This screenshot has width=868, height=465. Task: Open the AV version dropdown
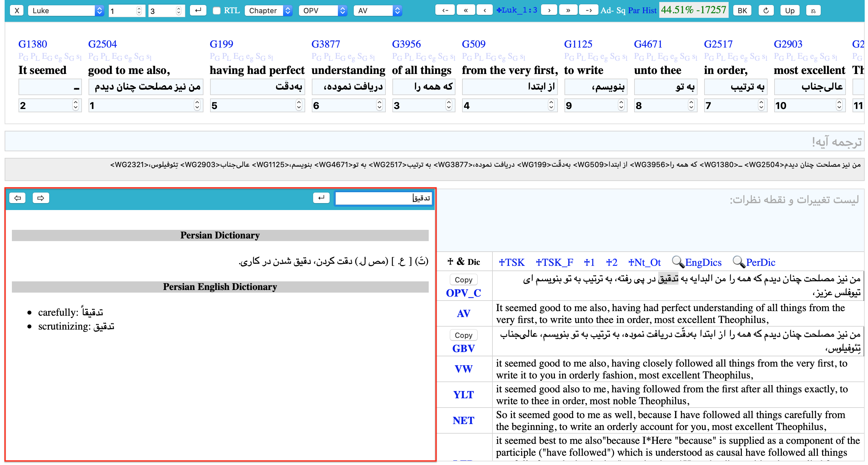[378, 11]
